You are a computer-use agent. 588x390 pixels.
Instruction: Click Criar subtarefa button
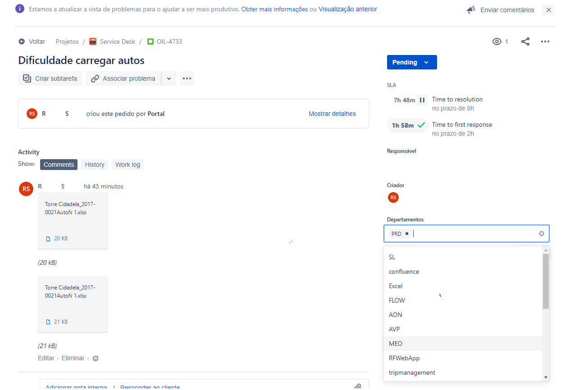click(50, 78)
